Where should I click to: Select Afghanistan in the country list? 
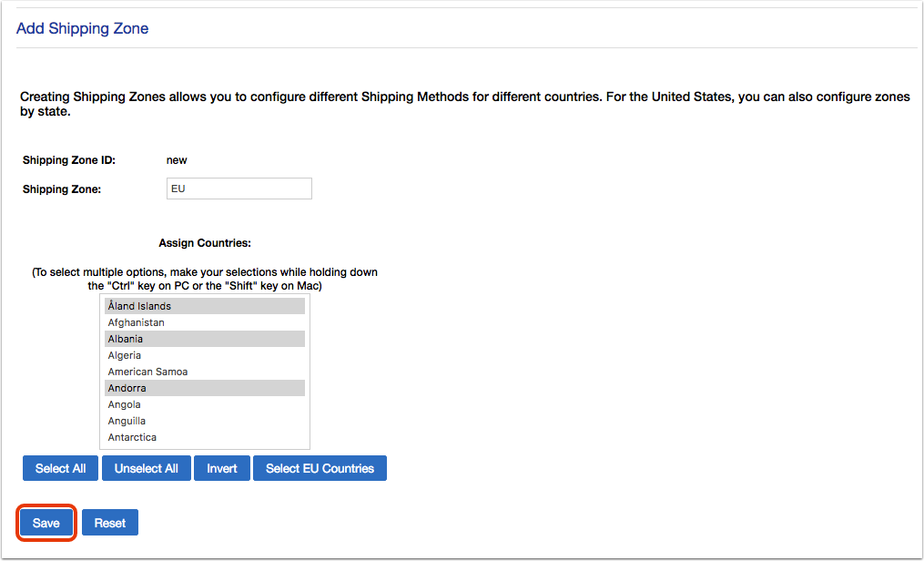click(x=205, y=322)
